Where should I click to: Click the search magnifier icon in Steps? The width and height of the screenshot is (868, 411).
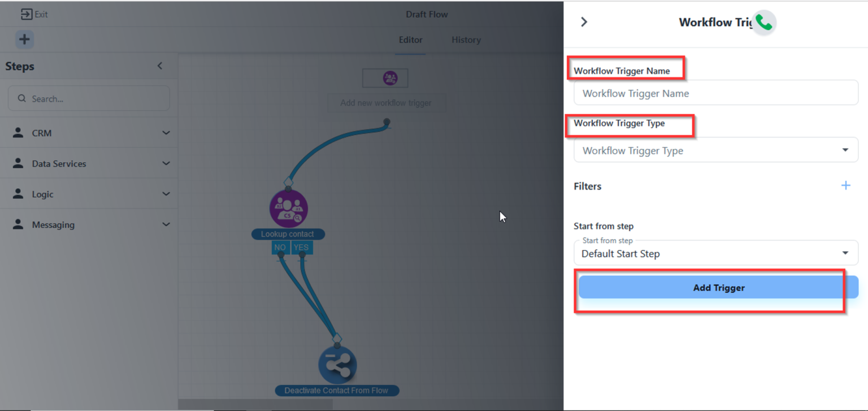click(22, 98)
